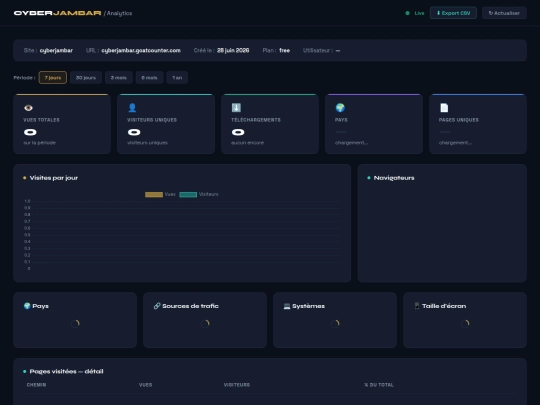The image size is (540, 405).
Task: Click the link icon beside Sources de trafic
Action: pos(157,306)
